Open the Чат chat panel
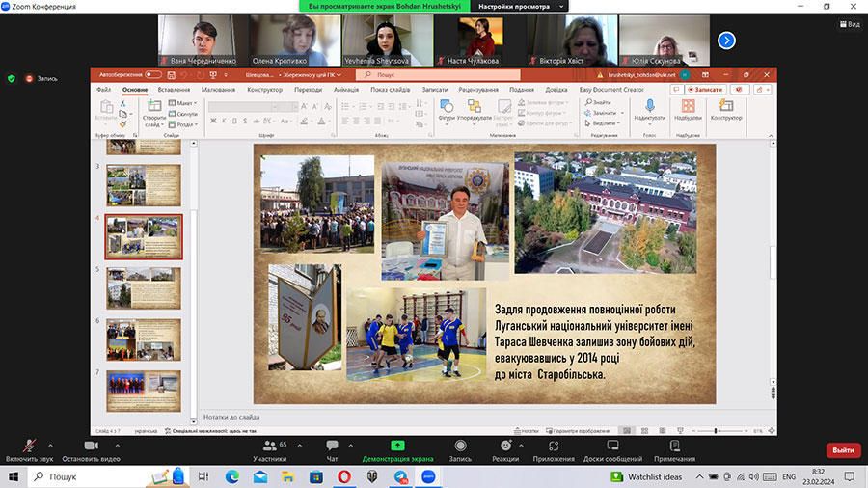This screenshot has height=488, width=868. (333, 446)
